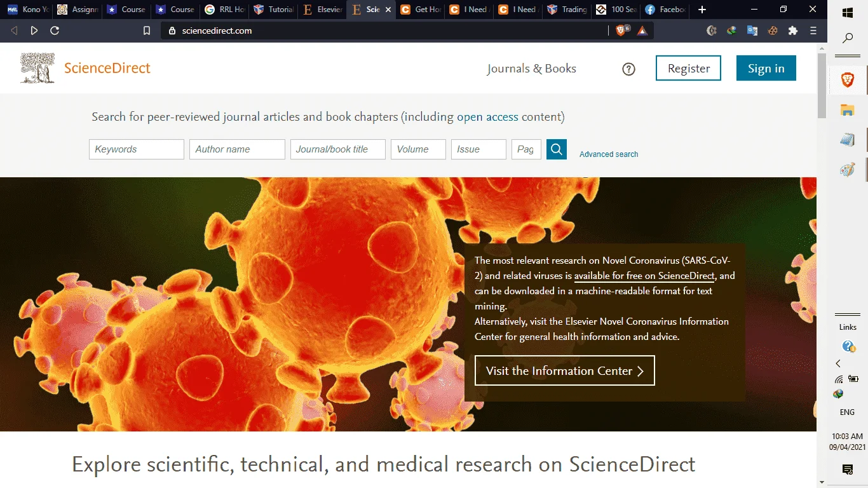This screenshot has width=868, height=488.
Task: Open the Notepad taskbar icon
Action: tap(848, 140)
